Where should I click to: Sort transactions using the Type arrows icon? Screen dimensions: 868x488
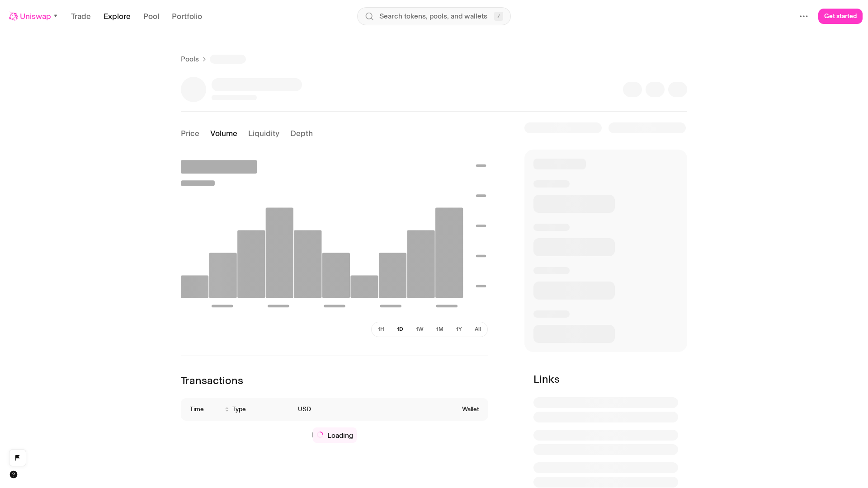tap(227, 409)
